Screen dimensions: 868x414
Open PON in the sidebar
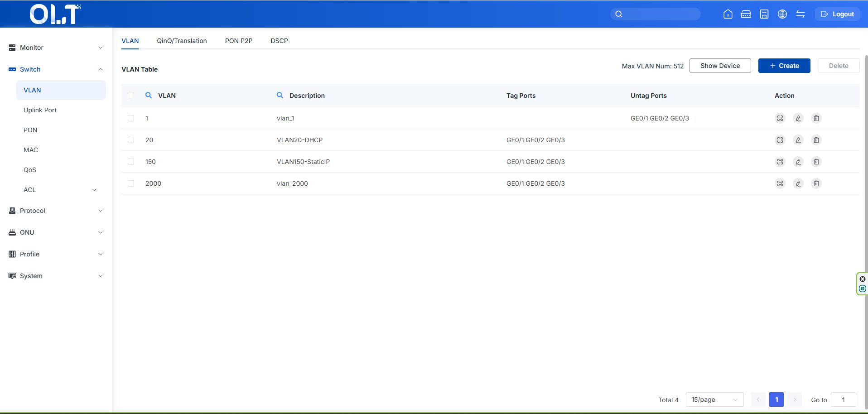point(61,130)
